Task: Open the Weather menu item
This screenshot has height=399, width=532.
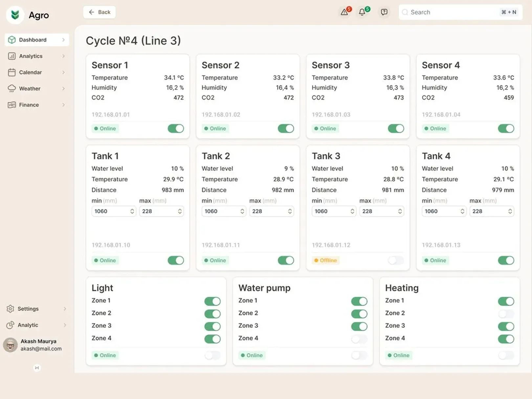Action: coord(37,89)
